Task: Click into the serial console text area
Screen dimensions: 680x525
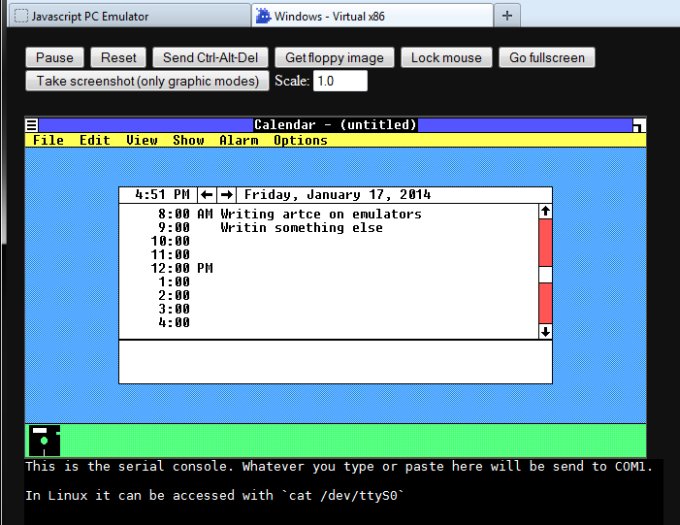Action: [343, 492]
